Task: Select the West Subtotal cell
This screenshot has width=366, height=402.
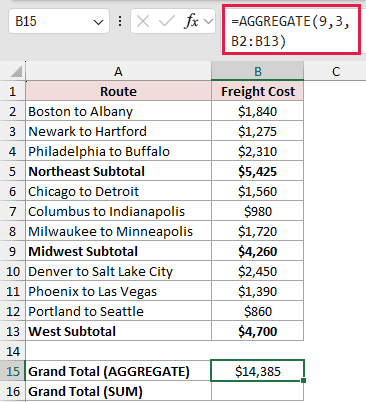Action: pos(118,331)
